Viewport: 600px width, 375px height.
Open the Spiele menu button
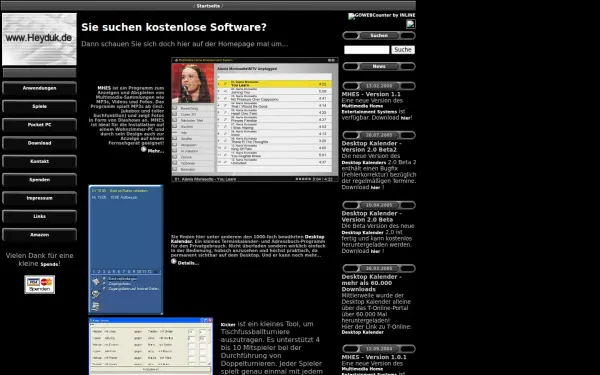coord(39,106)
